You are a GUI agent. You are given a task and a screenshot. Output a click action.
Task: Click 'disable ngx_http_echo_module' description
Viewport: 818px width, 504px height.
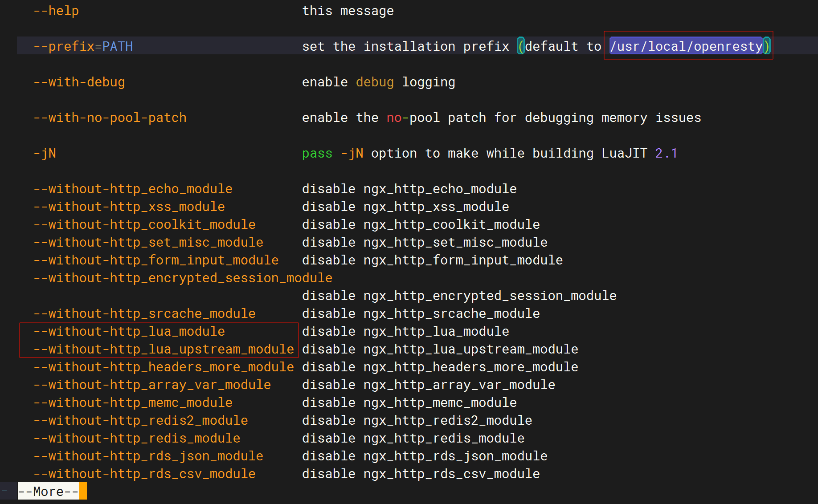tap(409, 189)
